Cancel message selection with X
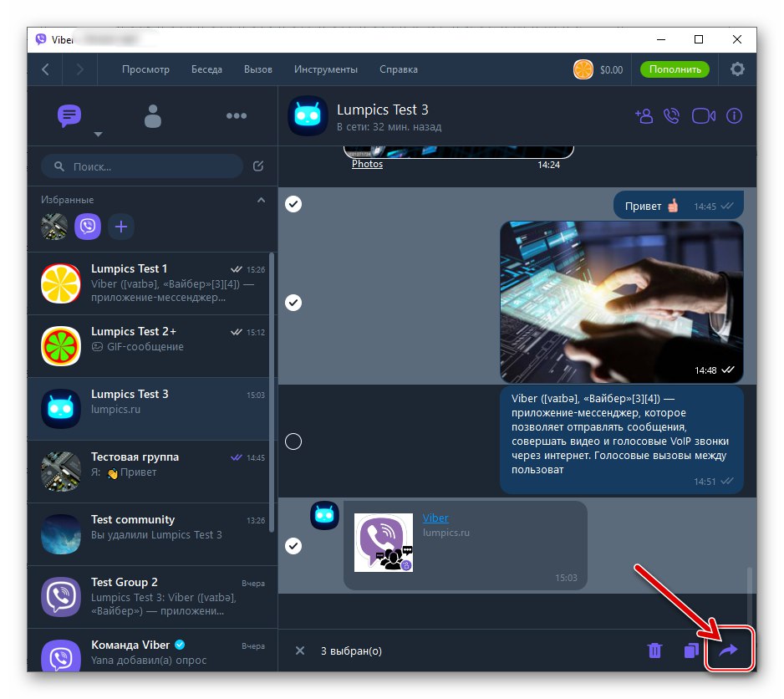The width and height of the screenshot is (784, 699). click(x=300, y=651)
